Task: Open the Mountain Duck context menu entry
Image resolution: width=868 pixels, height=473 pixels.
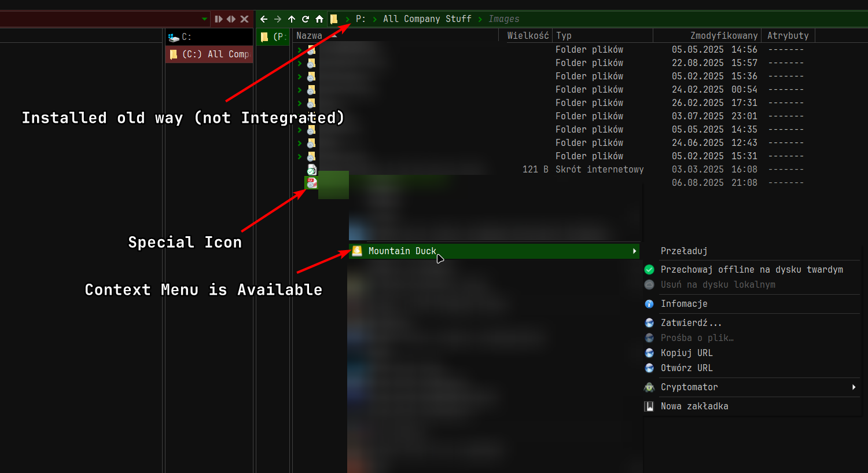Action: (402, 251)
